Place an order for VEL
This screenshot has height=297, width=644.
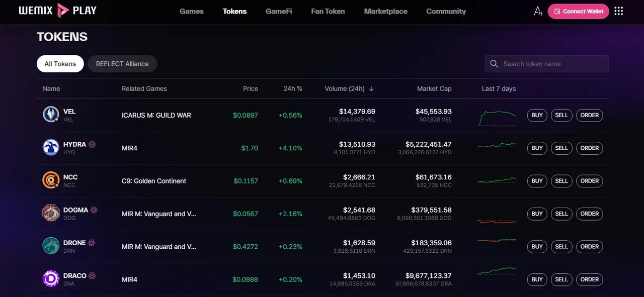tap(590, 115)
